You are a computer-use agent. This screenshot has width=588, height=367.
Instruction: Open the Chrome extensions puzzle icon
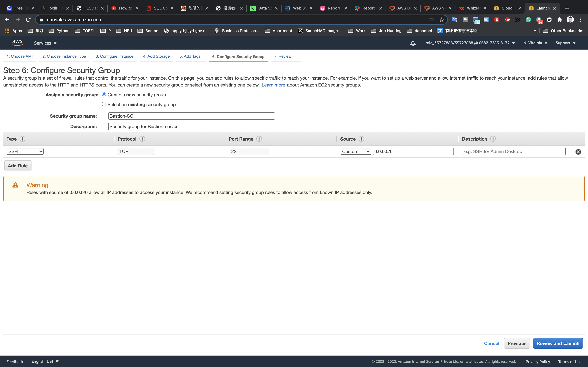tap(560, 20)
